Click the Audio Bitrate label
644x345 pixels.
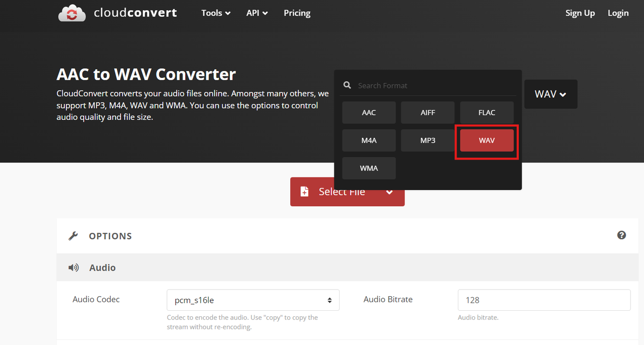[x=388, y=299]
